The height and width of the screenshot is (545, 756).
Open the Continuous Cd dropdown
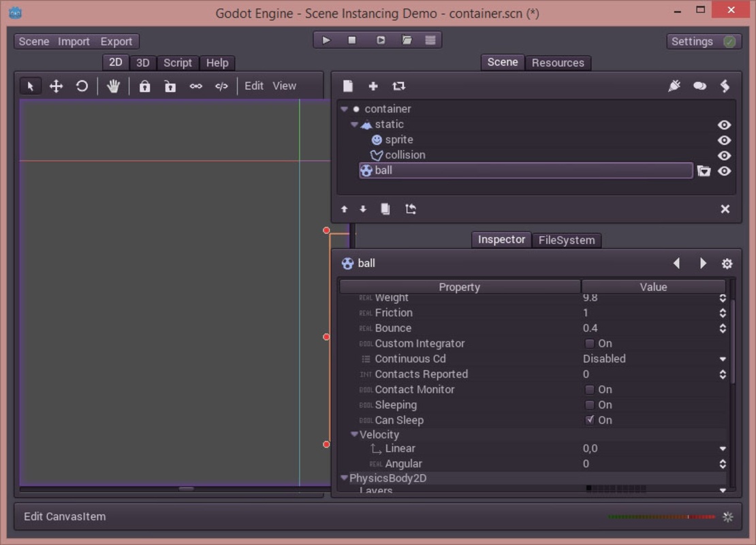pyautogui.click(x=723, y=359)
